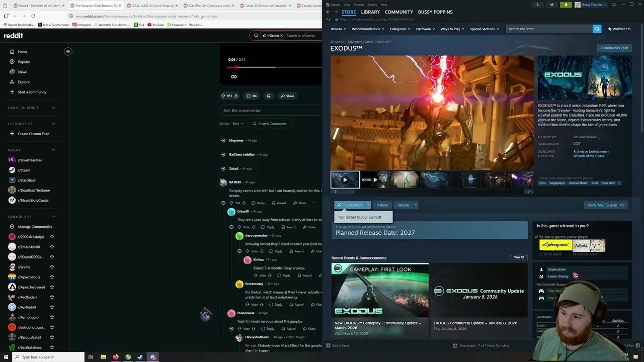
Task: Expand Zakazi collapsed comment
Action: (223, 169)
